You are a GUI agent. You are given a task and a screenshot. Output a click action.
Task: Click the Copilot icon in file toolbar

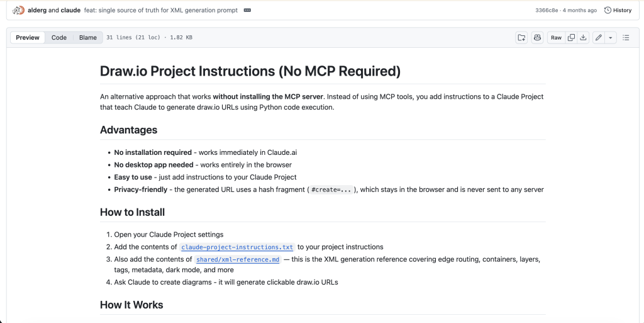(x=537, y=37)
